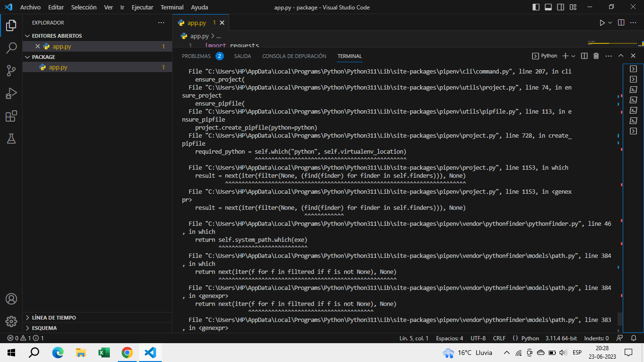This screenshot has width=644, height=362.
Task: Open the Testing flask view
Action: (x=11, y=139)
